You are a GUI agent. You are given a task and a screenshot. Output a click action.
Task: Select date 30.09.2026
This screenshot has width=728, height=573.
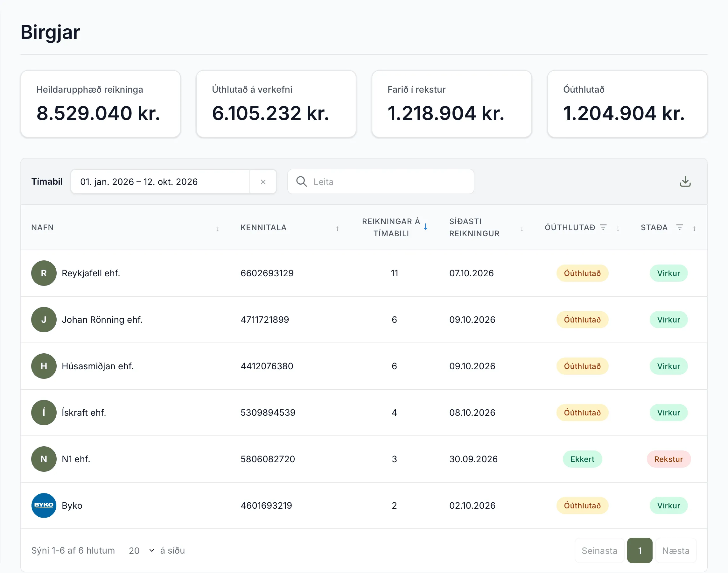point(473,459)
